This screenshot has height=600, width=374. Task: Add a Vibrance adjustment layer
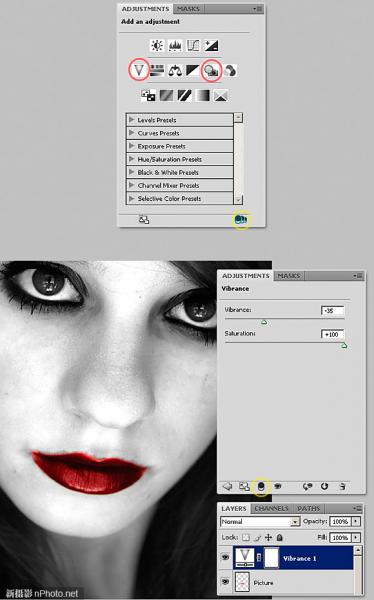[x=139, y=70]
